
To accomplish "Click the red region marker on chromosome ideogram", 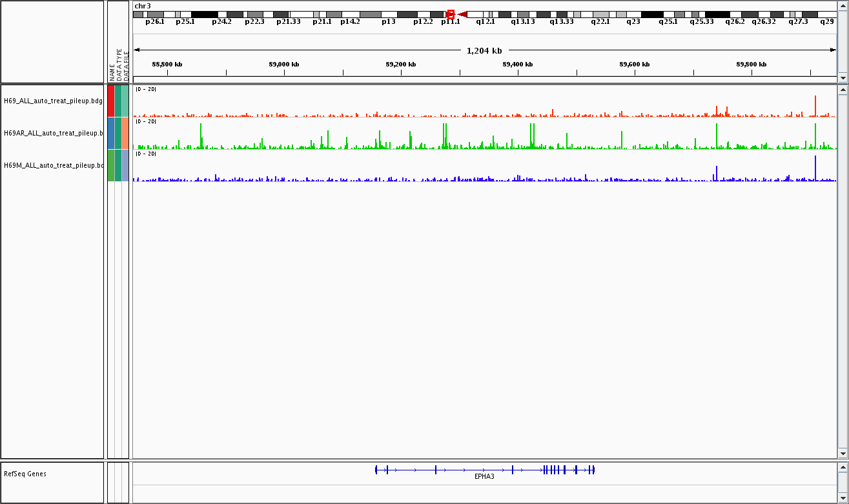I will 450,14.
